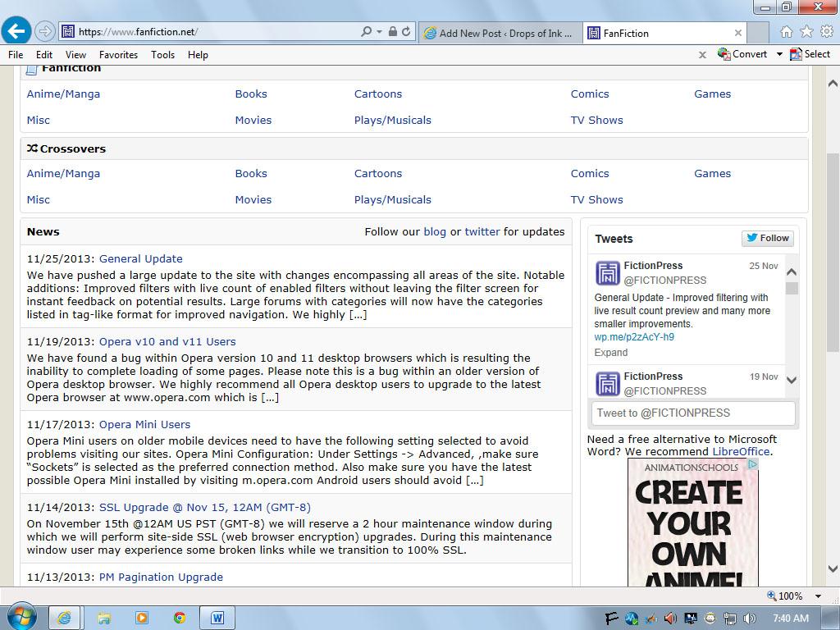Click the Select toolbar button
The height and width of the screenshot is (630, 840).
(x=810, y=54)
